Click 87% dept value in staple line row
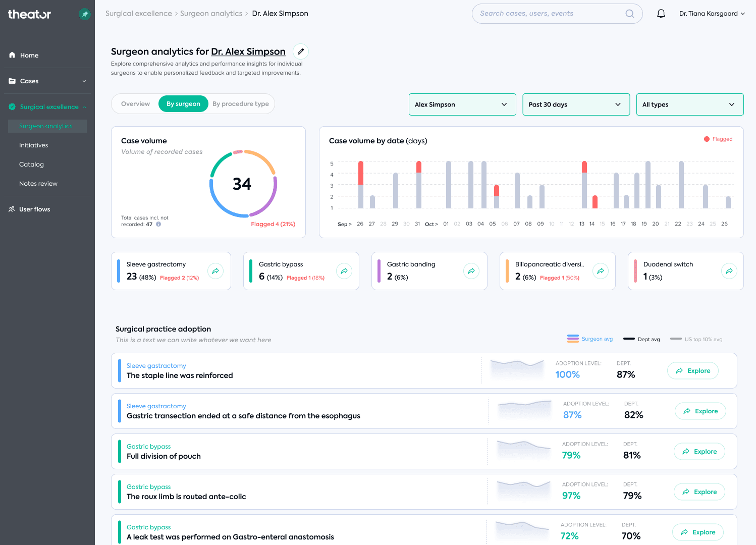The image size is (756, 545). click(x=626, y=374)
